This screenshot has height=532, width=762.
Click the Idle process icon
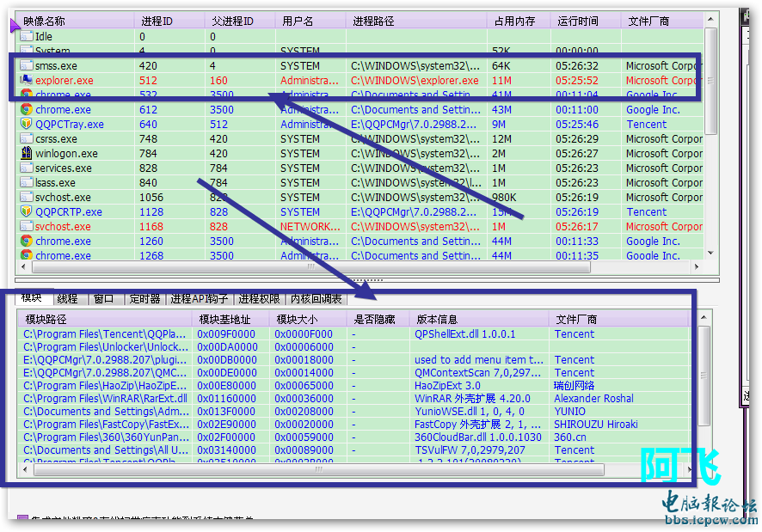coord(27,36)
